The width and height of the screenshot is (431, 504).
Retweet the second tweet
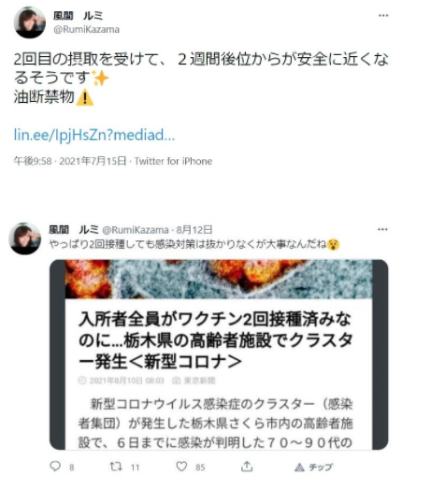click(116, 467)
